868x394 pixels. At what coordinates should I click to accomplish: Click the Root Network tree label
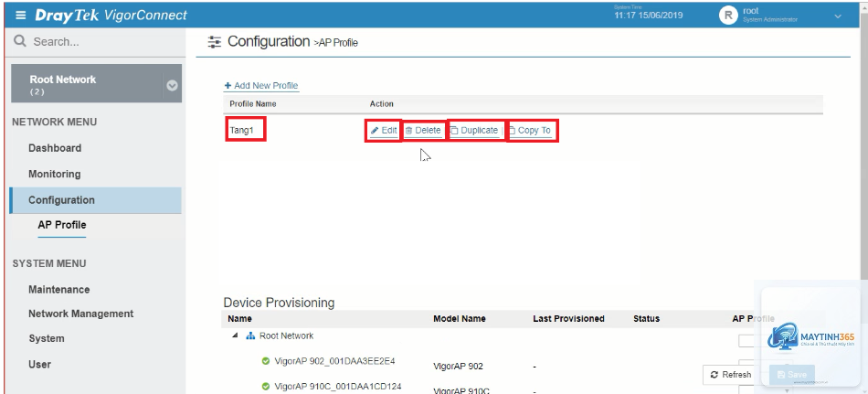click(x=286, y=335)
